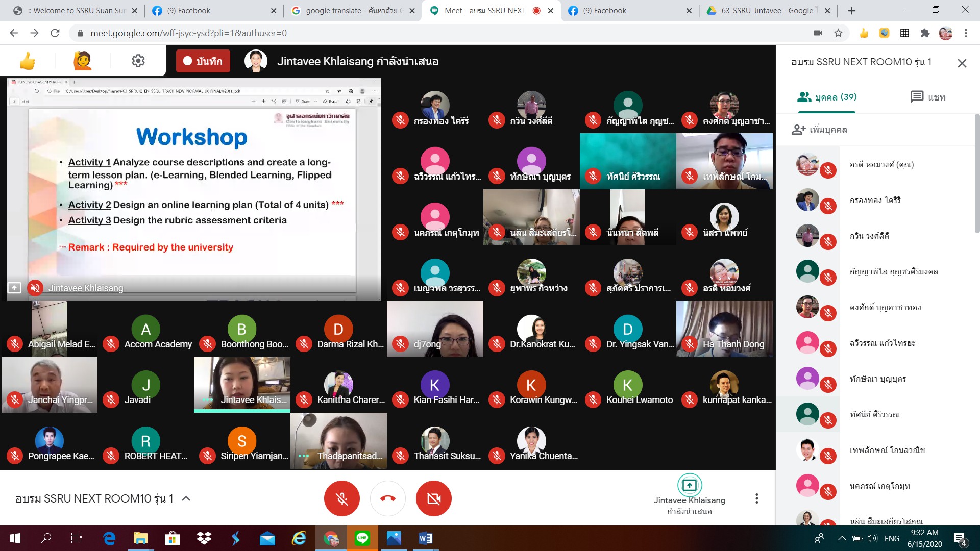Click the thumbs-up reaction icon

pyautogui.click(x=27, y=61)
